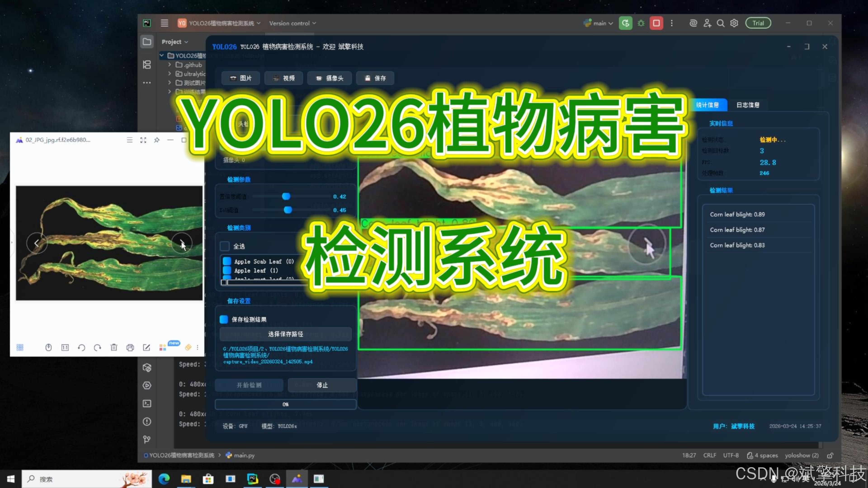Open the AI assistant swirl icon
Viewport: 868px width, 488px height.
click(693, 23)
